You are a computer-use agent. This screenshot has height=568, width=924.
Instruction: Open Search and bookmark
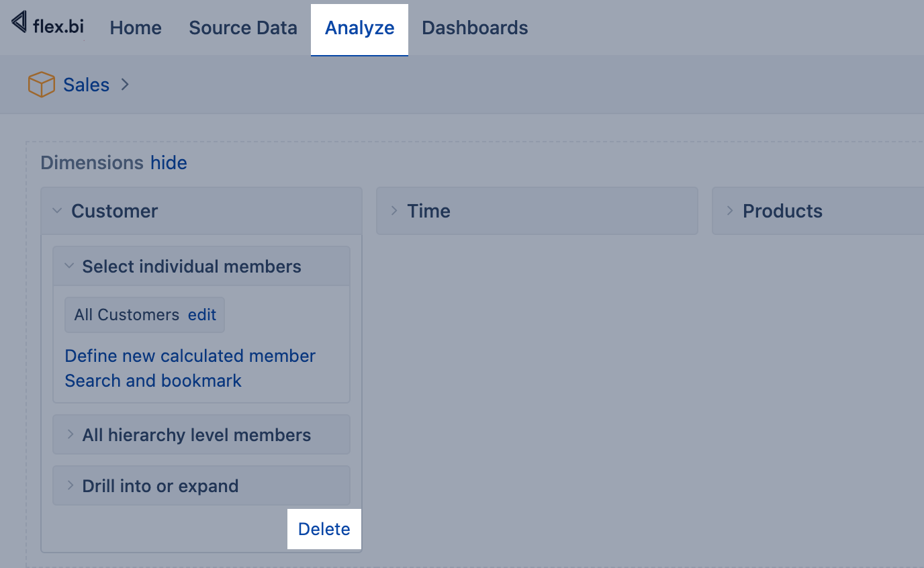point(153,381)
